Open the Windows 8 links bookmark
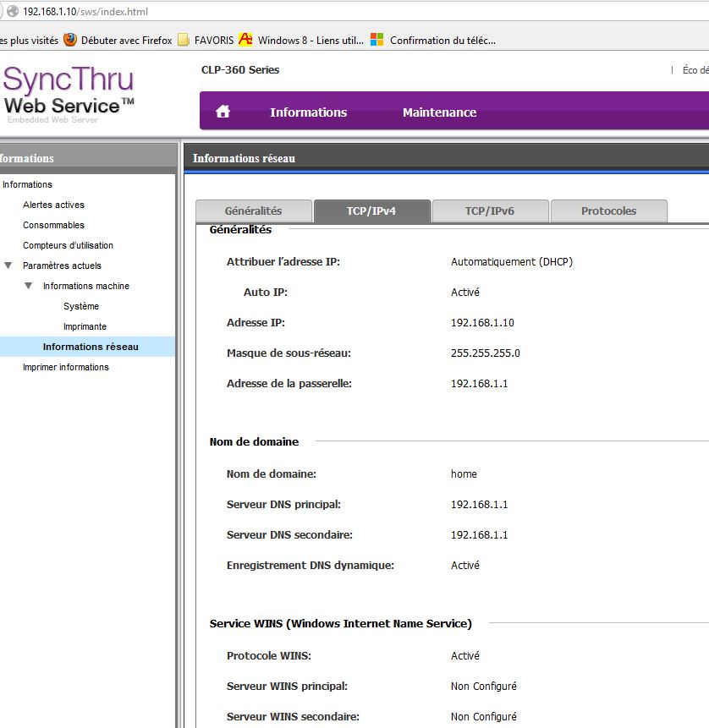Image resolution: width=709 pixels, height=728 pixels. coord(302,40)
